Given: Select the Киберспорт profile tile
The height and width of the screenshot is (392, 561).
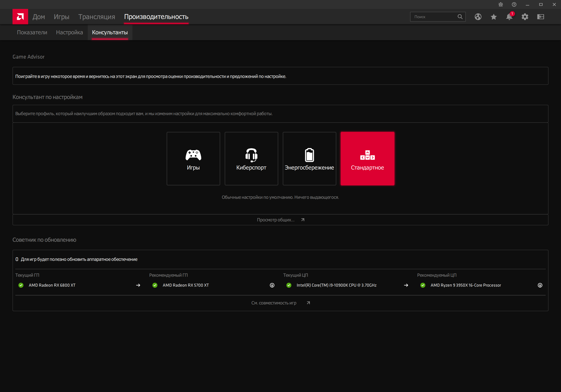Looking at the screenshot, I should coord(251,159).
